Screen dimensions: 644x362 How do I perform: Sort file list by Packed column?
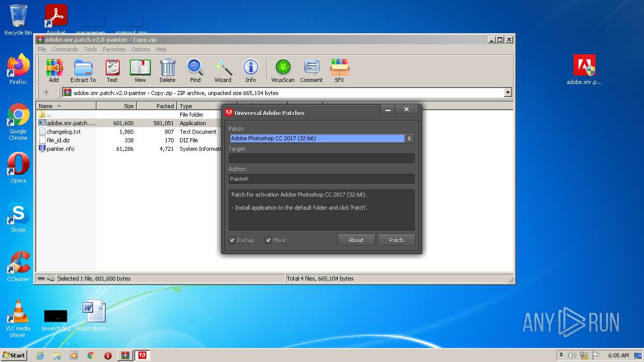tap(157, 106)
